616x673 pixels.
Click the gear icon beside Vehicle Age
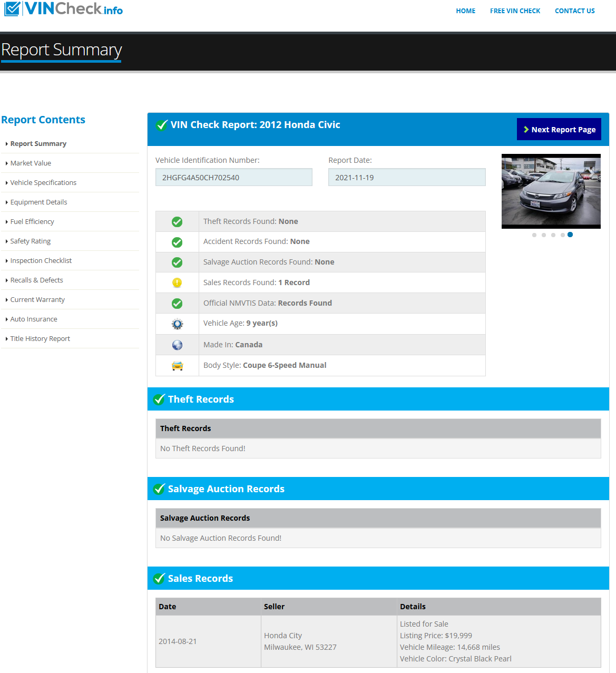click(177, 324)
